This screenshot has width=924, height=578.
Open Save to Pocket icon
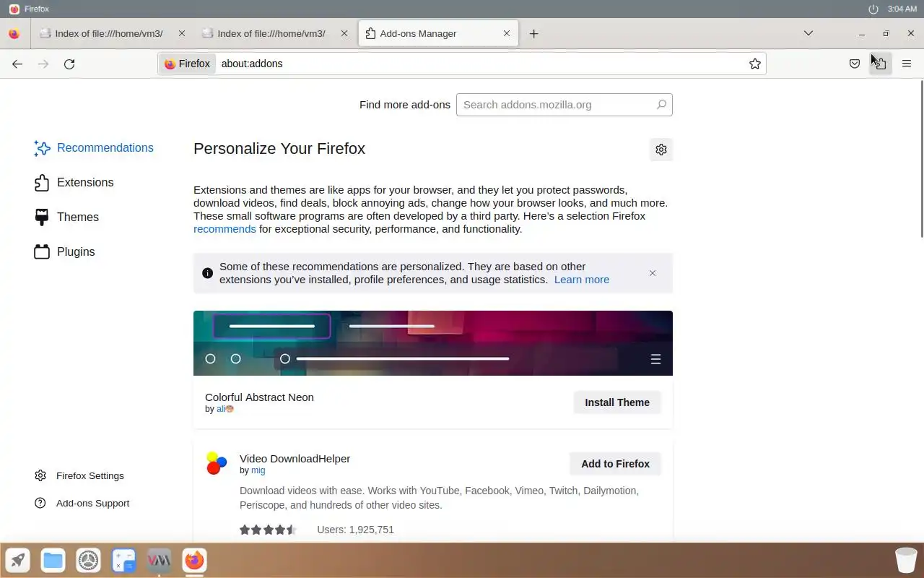855,64
